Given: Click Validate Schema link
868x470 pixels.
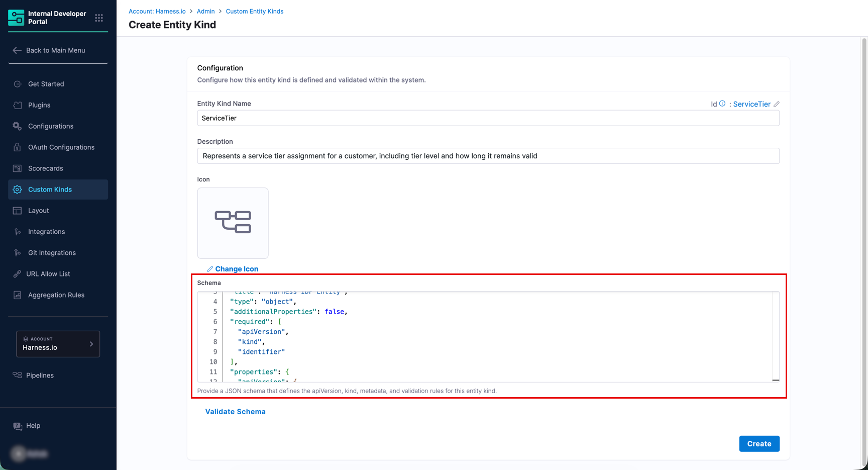Looking at the screenshot, I should (x=235, y=412).
